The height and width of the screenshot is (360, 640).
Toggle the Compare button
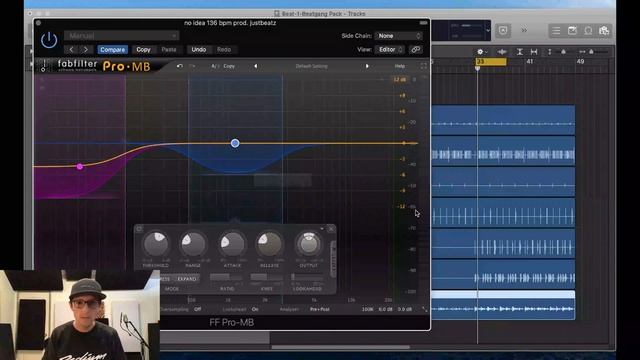(113, 50)
